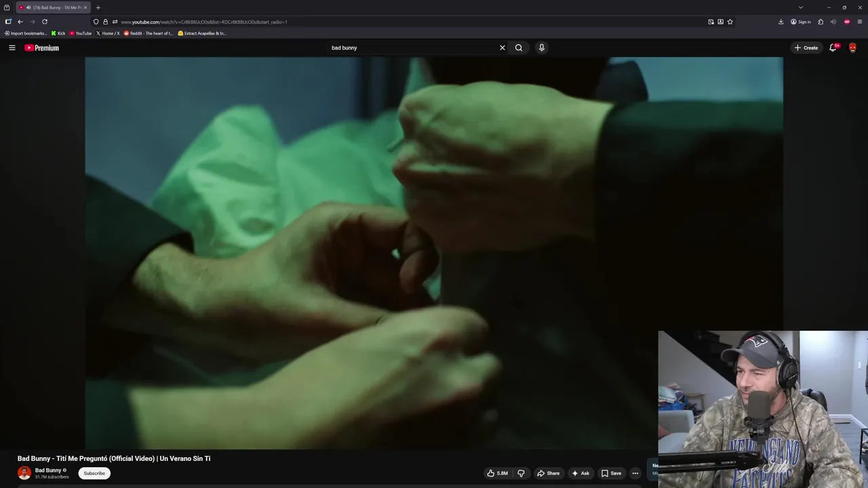Open YouTube notifications bell

coord(833,47)
